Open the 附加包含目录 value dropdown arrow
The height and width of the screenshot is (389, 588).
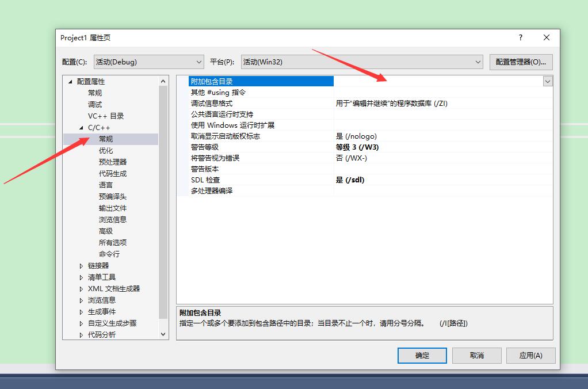(547, 81)
